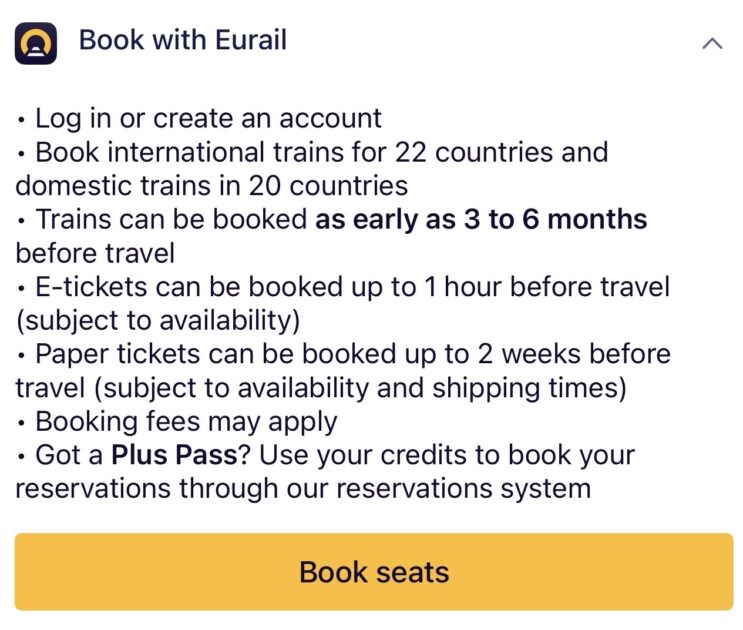
Task: Click the "1 hour before travel" phrase
Action: [x=546, y=287]
